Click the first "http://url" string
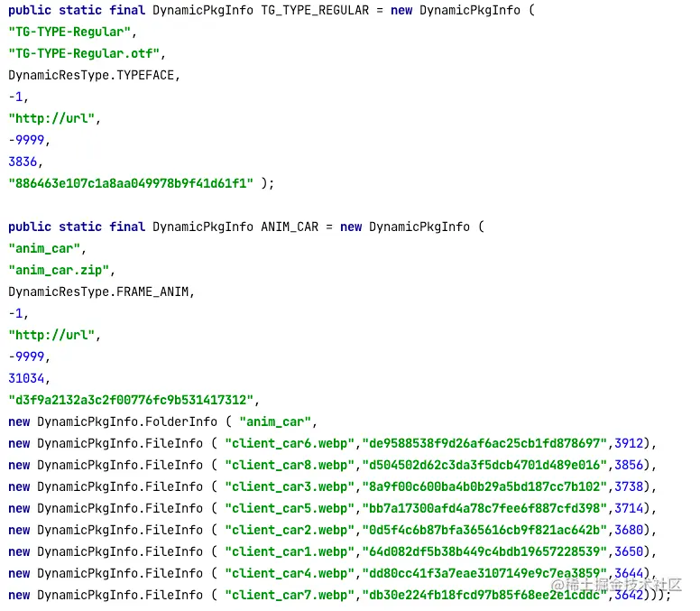Screen dimensions: 700x611 pos(51,118)
